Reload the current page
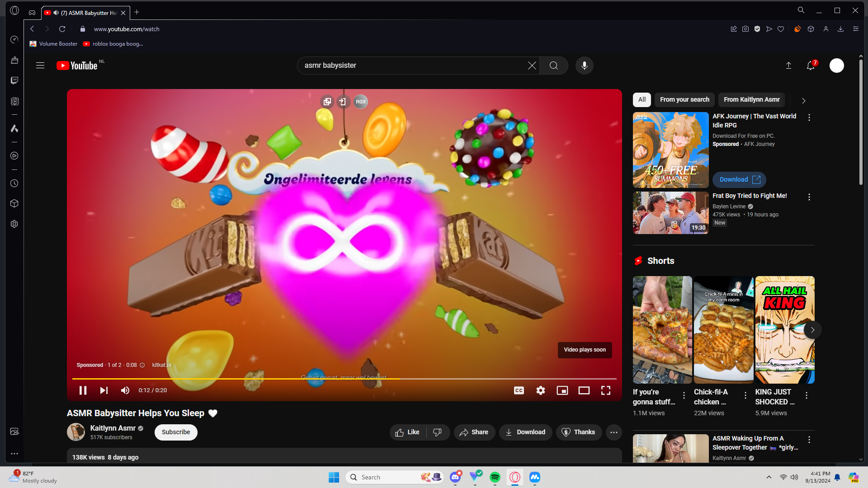Screen dimensions: 868x488 62,29
